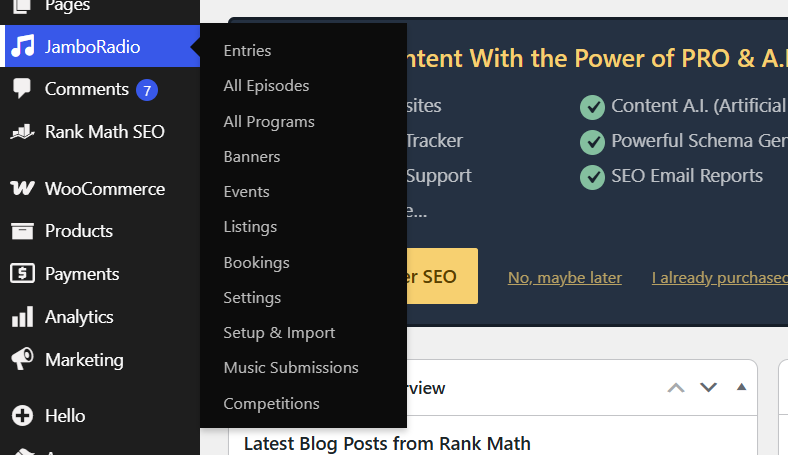The width and height of the screenshot is (788, 455).
Task: Open Events in the flyout menu
Action: point(246,192)
